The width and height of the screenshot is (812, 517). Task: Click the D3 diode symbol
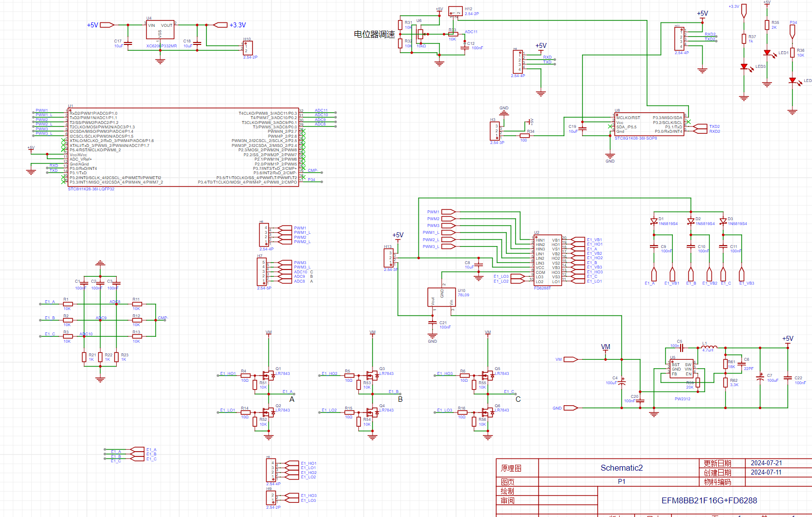pos(723,221)
